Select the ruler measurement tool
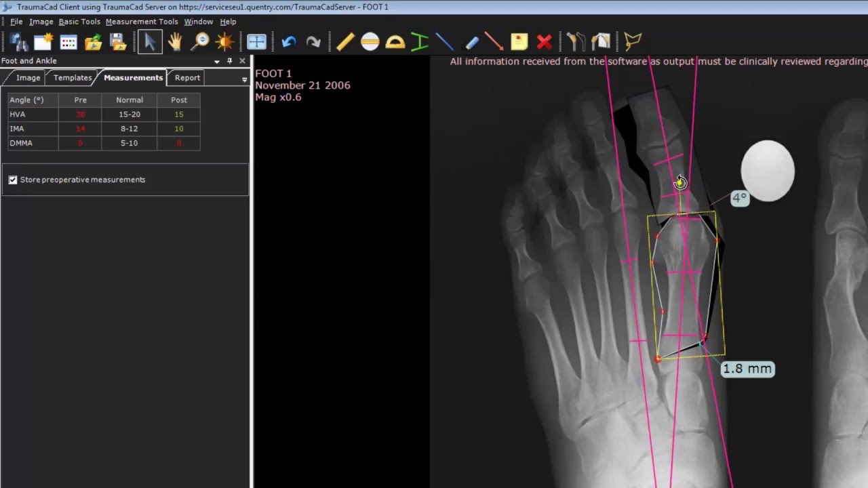Screen dimensions: 868x488 [x=345, y=42]
